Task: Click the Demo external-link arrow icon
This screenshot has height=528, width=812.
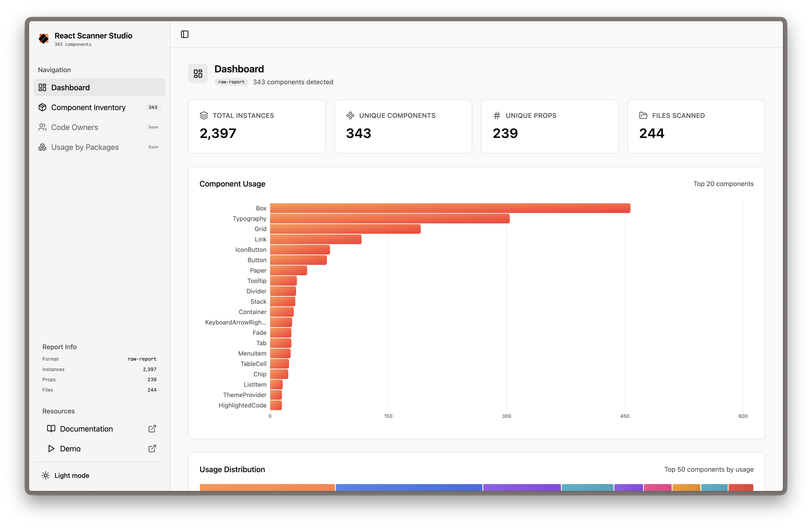Action: click(152, 449)
